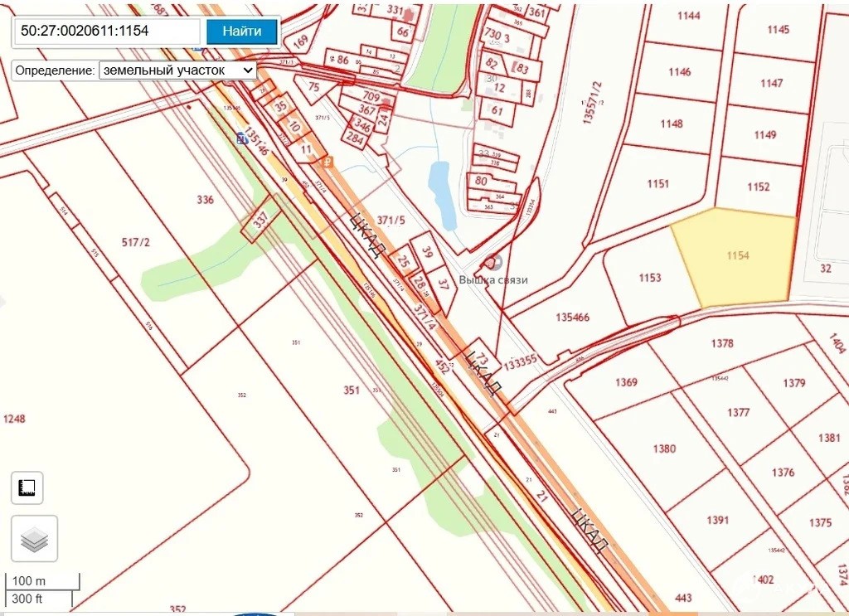The height and width of the screenshot is (616, 849).
Task: Select land parcel 1152 on map
Action: click(758, 187)
